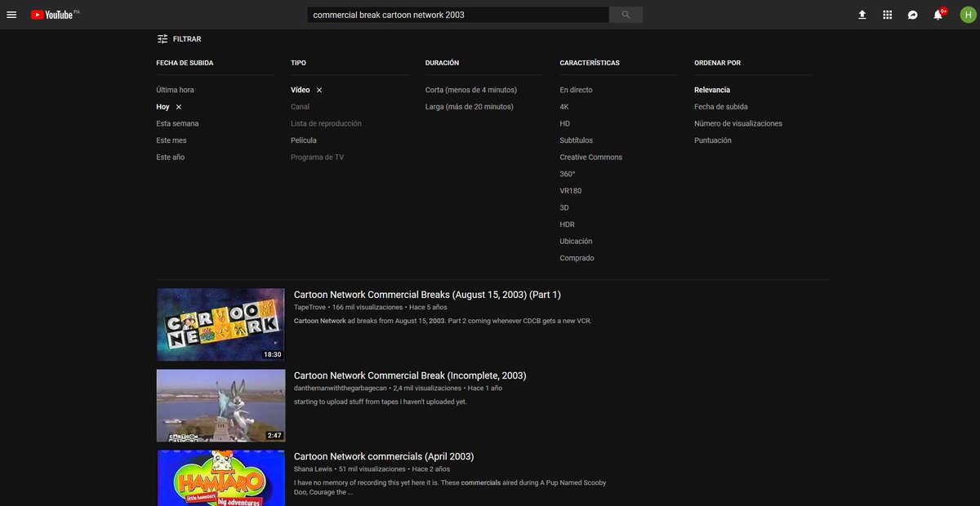980x506 pixels.
Task: Sort results by Puntuación
Action: coord(713,140)
